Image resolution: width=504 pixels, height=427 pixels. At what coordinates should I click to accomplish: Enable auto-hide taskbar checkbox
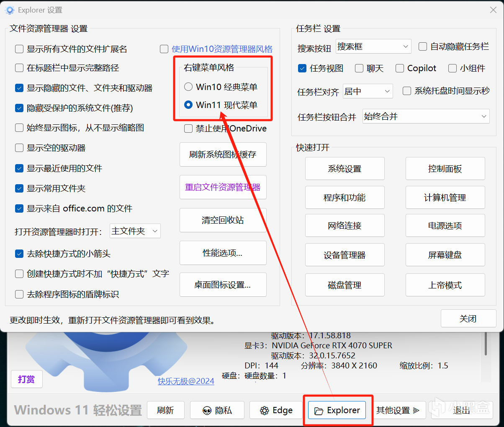pyautogui.click(x=423, y=46)
